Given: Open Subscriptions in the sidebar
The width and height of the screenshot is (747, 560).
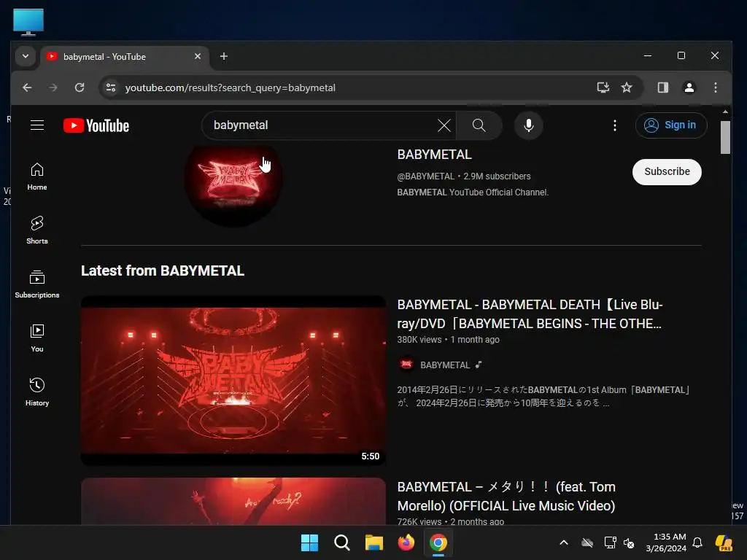Looking at the screenshot, I should coord(37,284).
